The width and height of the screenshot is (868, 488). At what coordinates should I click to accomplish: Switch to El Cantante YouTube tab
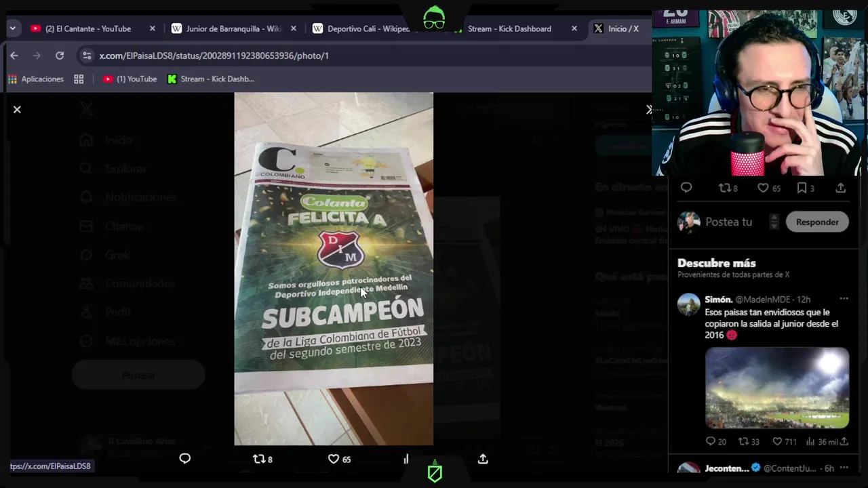(88, 28)
